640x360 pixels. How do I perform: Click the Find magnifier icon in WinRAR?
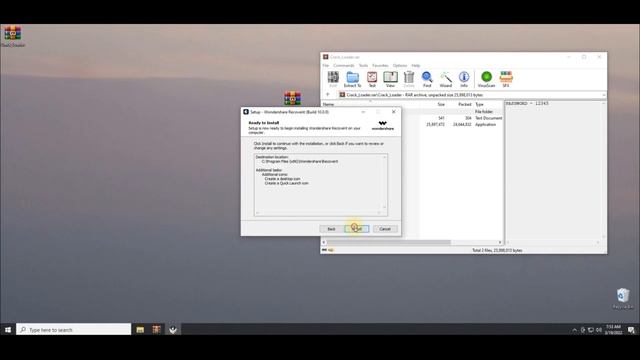tap(427, 79)
